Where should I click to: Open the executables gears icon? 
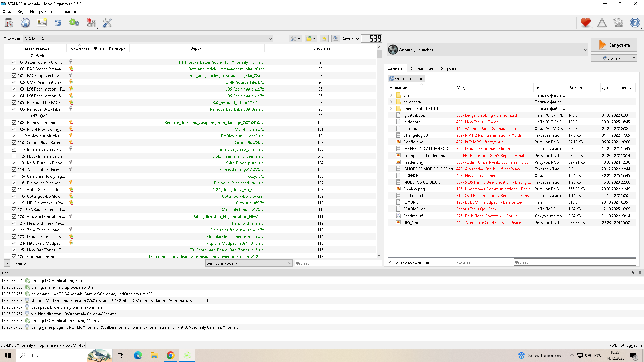point(74,23)
